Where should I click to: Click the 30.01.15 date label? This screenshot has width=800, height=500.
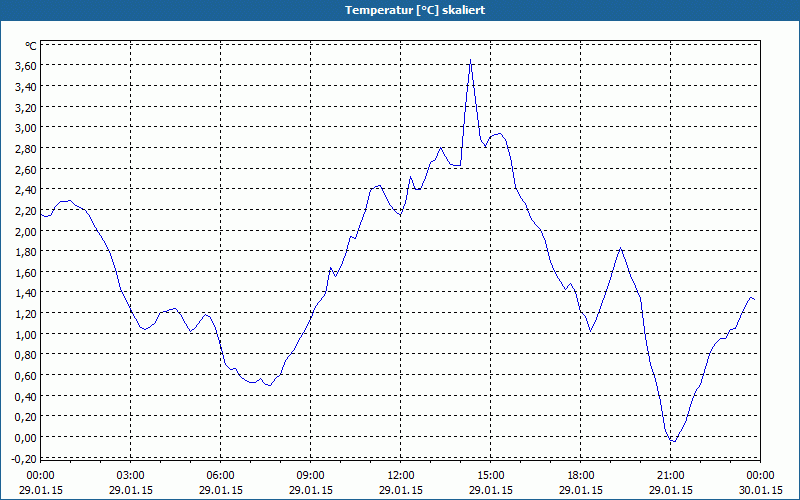(x=761, y=490)
